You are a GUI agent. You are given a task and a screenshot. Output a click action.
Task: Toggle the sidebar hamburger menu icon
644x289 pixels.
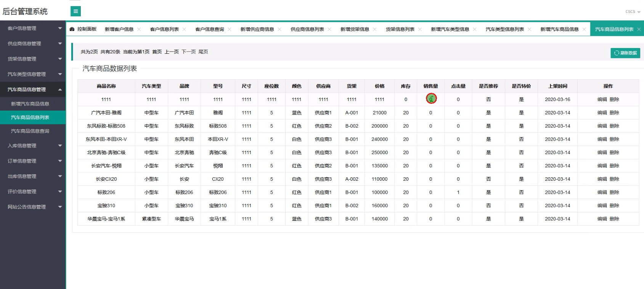click(75, 11)
